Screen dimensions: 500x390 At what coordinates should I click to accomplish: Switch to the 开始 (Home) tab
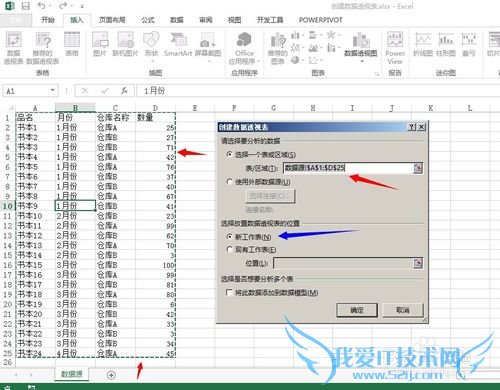coord(48,20)
